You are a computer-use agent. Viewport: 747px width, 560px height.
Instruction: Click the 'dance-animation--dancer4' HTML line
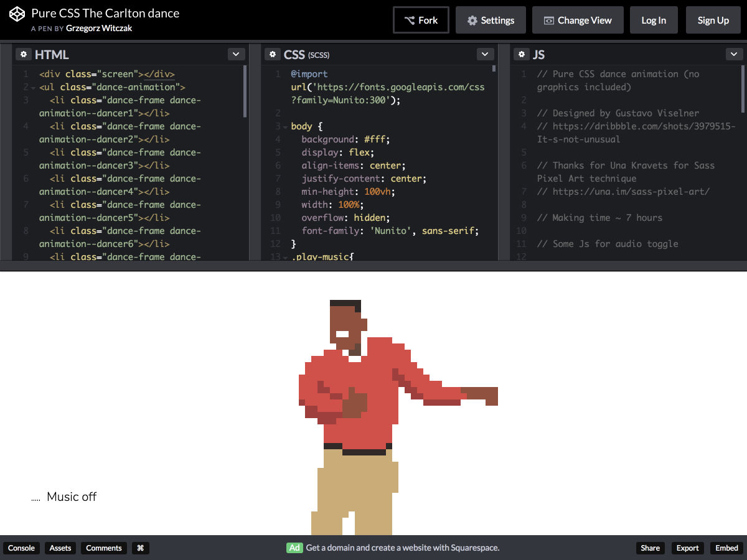pyautogui.click(x=120, y=185)
